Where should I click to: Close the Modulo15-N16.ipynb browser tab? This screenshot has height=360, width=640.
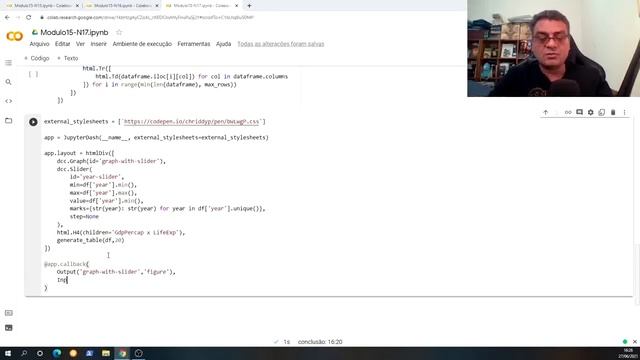[x=157, y=6]
